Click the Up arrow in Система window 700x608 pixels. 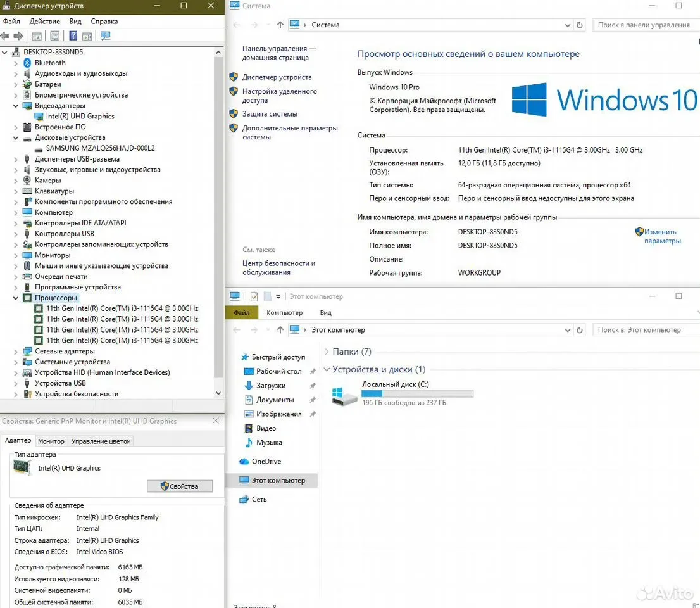point(280,25)
